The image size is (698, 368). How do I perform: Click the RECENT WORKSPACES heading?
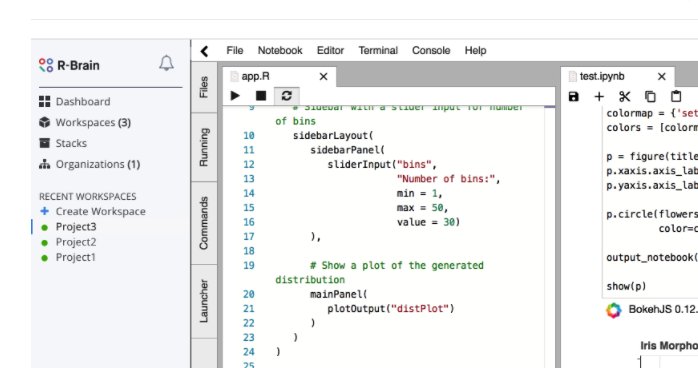click(88, 197)
